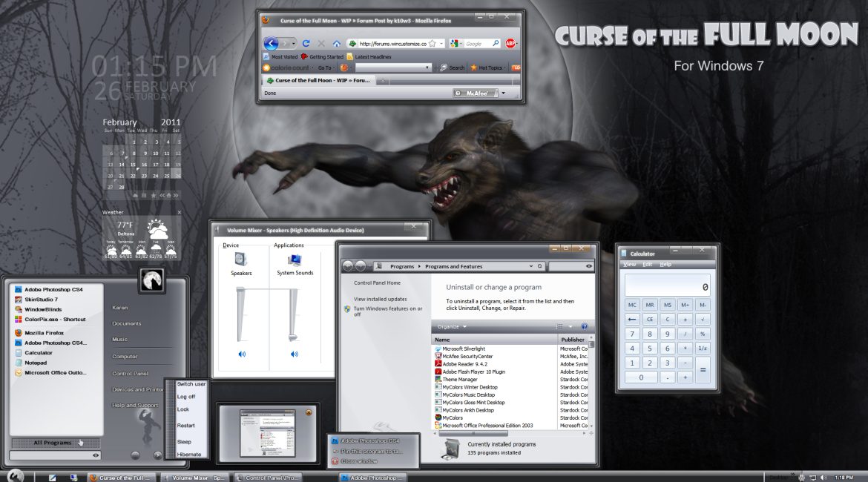Select the Curse of the Full Moon tab

(x=318, y=80)
